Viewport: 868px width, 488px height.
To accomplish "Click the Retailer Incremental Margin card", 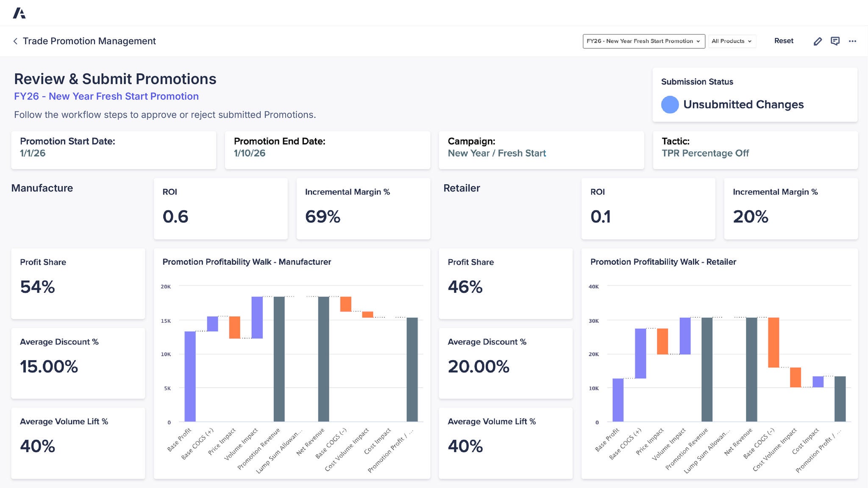I will pos(790,209).
